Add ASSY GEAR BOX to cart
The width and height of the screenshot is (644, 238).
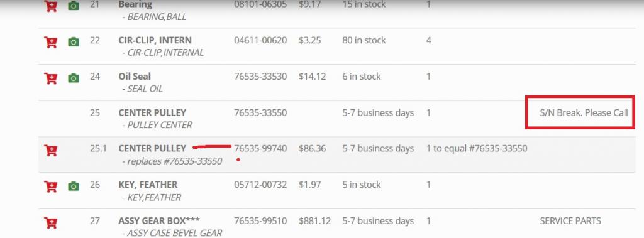(50, 222)
